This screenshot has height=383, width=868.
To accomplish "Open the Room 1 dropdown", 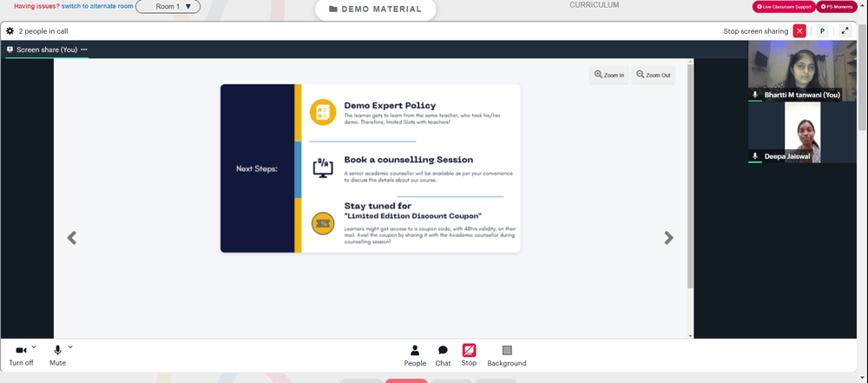I will tap(168, 7).
